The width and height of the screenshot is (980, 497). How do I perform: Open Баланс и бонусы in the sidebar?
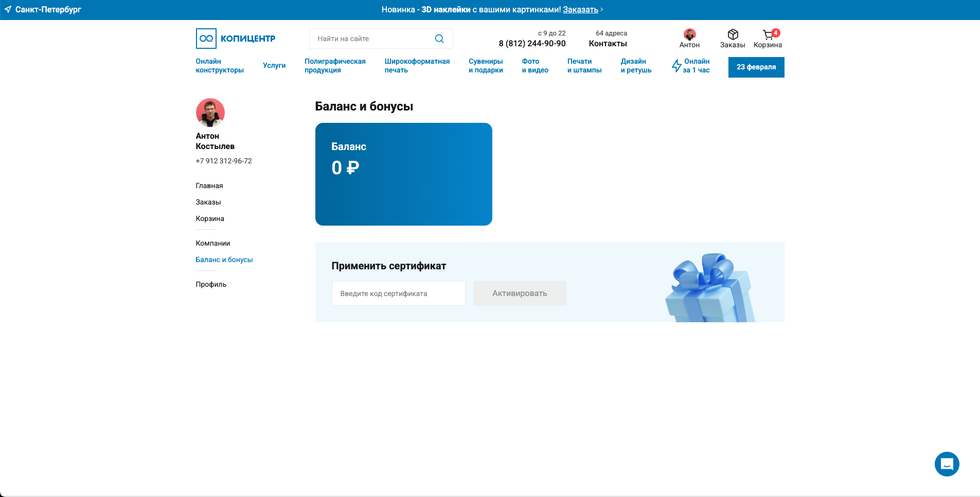pyautogui.click(x=224, y=260)
